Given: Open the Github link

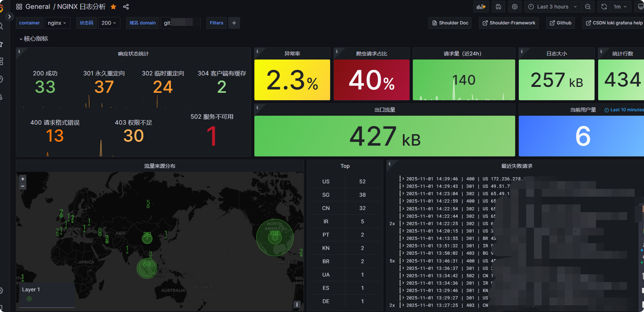Looking at the screenshot, I should [561, 23].
